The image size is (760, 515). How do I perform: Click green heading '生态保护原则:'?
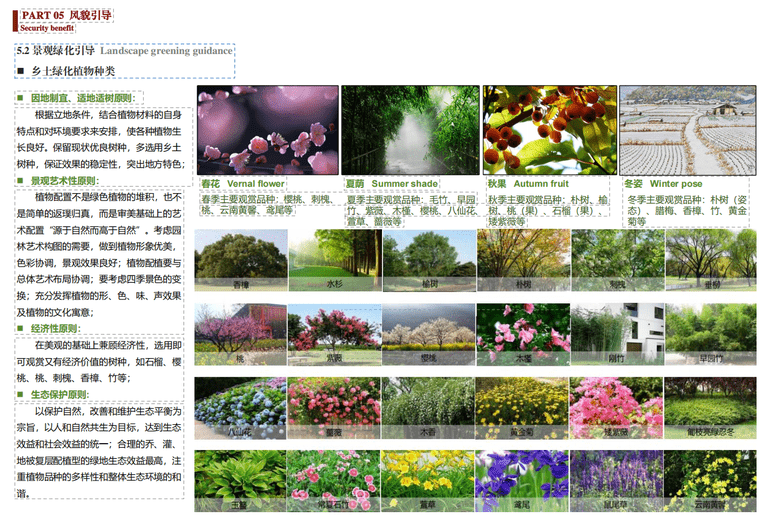pos(60,394)
